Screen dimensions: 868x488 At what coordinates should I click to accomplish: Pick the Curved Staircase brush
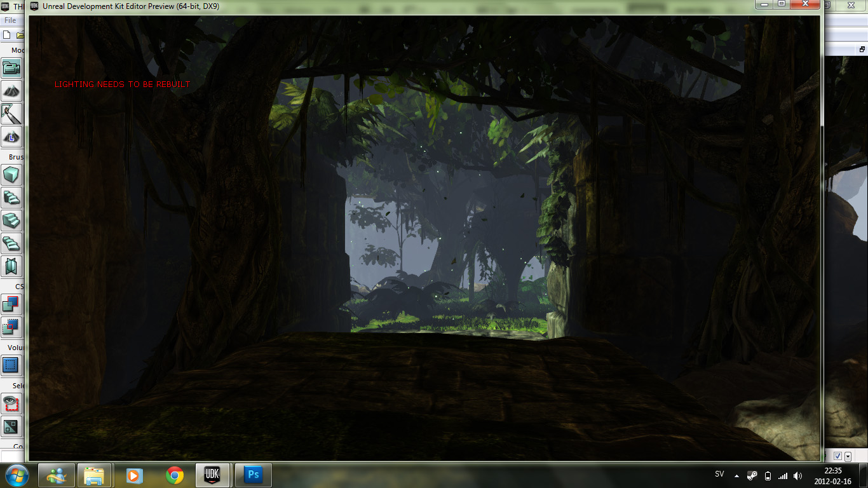[12, 197]
